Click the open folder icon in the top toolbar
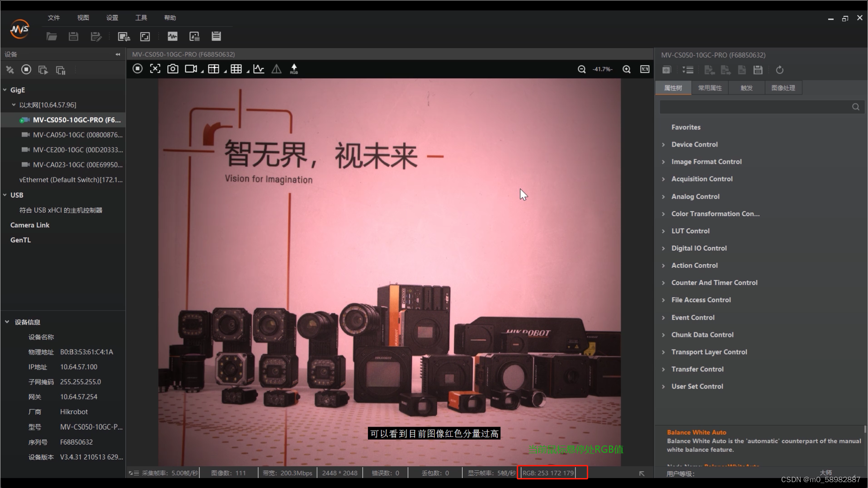This screenshot has width=868, height=488. point(52,37)
